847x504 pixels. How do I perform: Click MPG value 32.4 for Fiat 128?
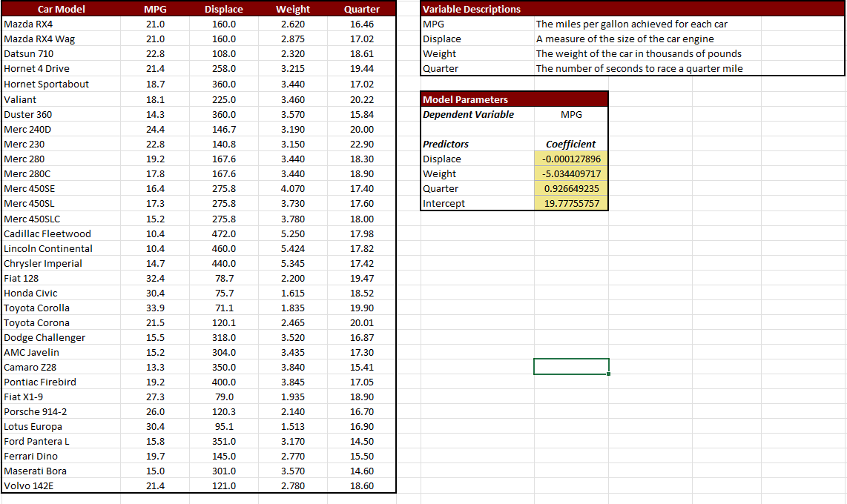[x=155, y=279]
